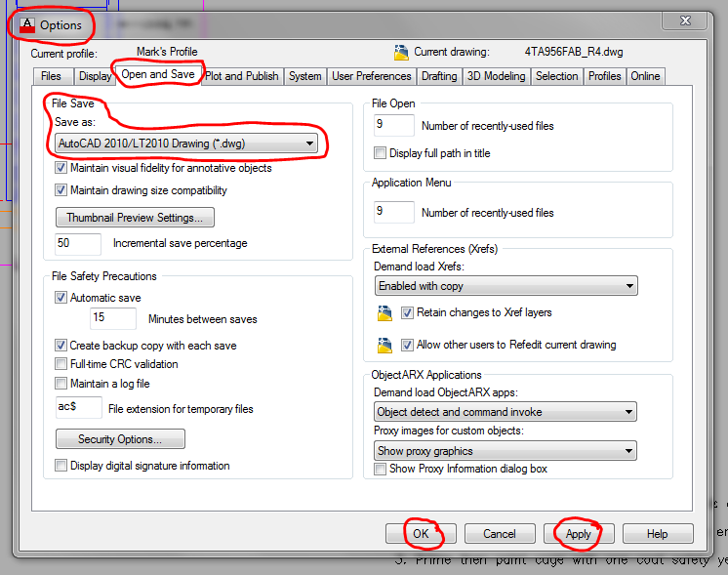Switch to the Selection tab
Image resolution: width=728 pixels, height=575 pixels.
[556, 77]
